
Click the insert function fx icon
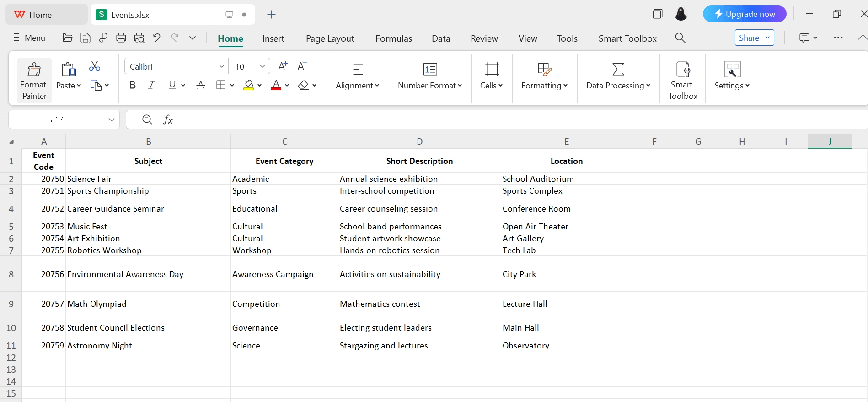tap(168, 120)
